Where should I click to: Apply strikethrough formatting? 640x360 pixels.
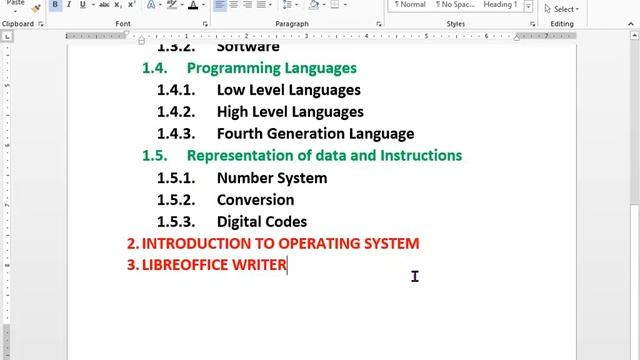click(x=104, y=4)
